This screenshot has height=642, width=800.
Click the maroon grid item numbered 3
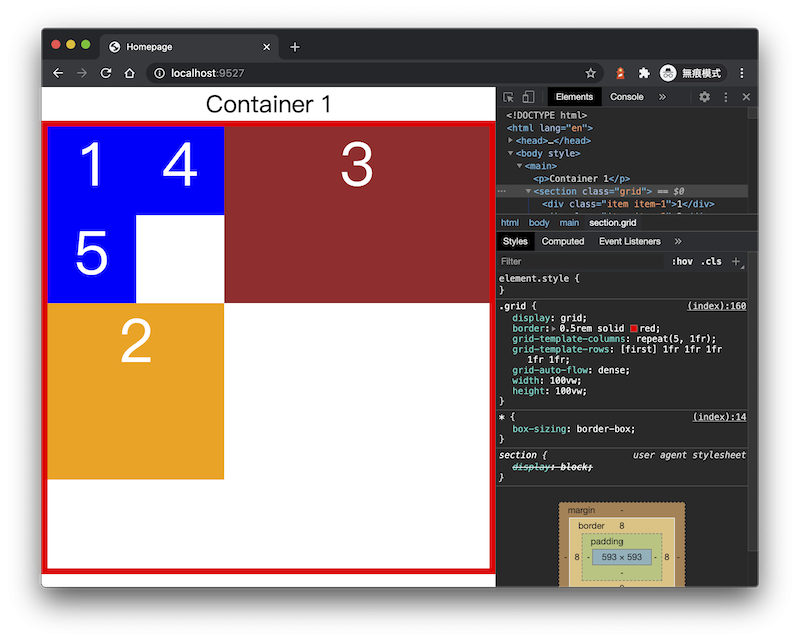coord(357,214)
